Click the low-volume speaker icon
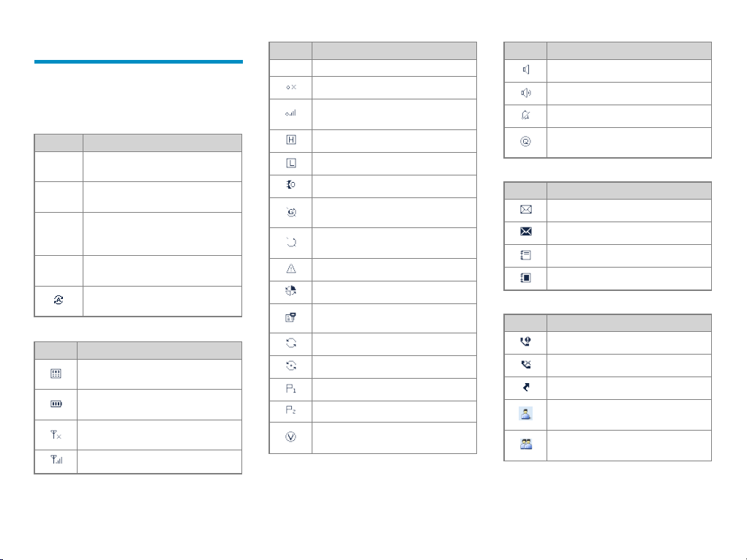 point(526,69)
